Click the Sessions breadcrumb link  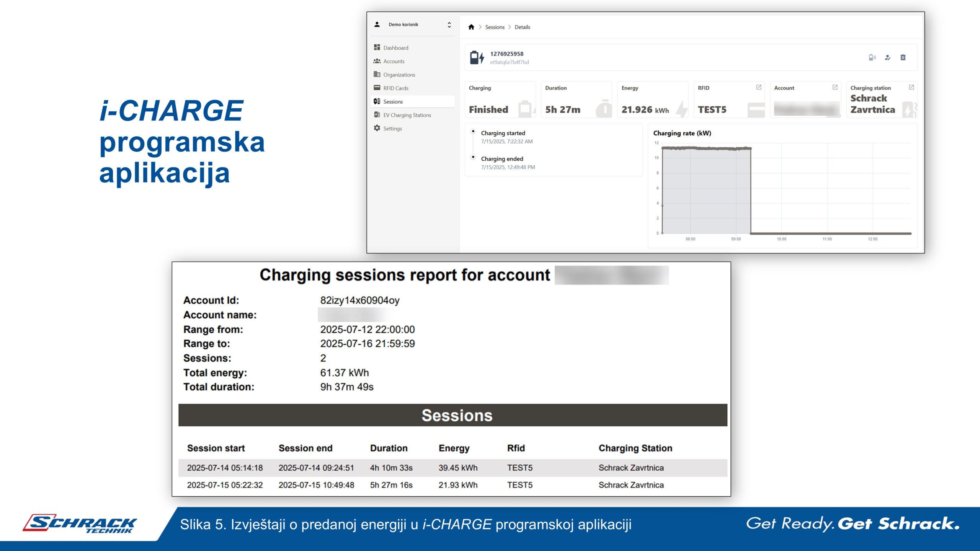click(x=495, y=27)
